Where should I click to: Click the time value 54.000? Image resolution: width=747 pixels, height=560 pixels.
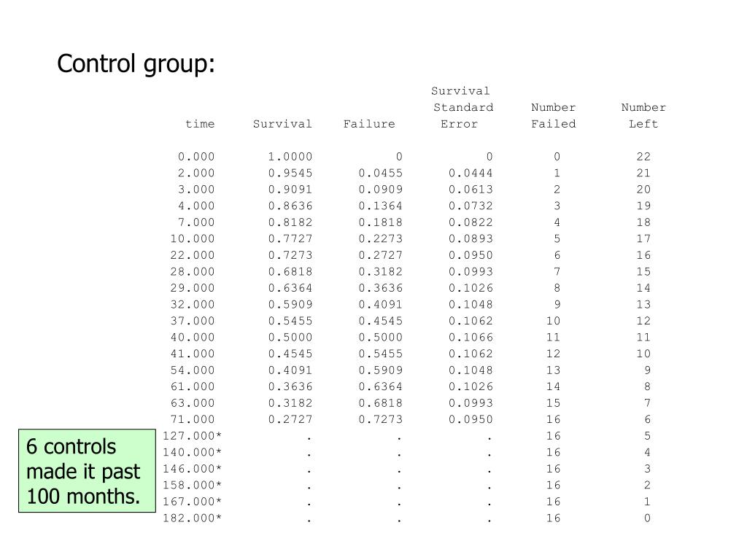click(193, 370)
